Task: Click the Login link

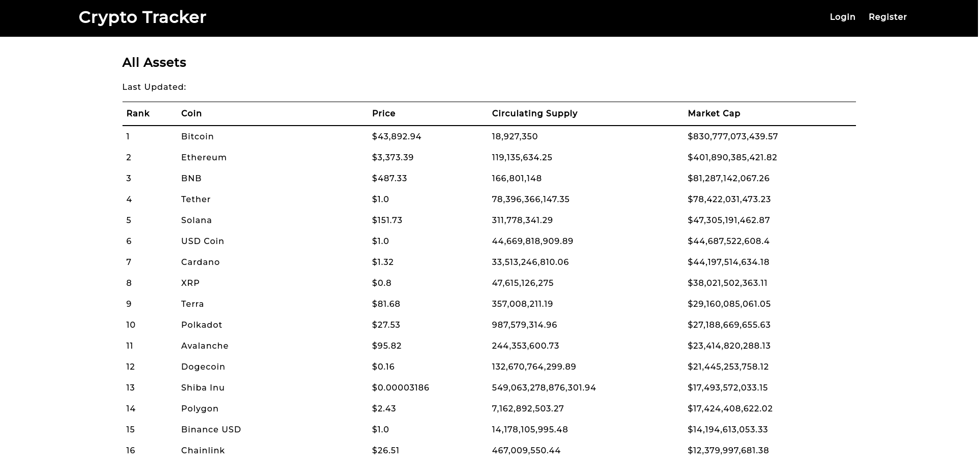Action: click(x=842, y=17)
